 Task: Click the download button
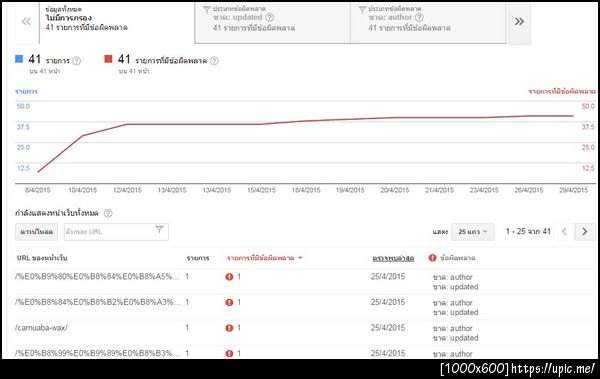36,232
